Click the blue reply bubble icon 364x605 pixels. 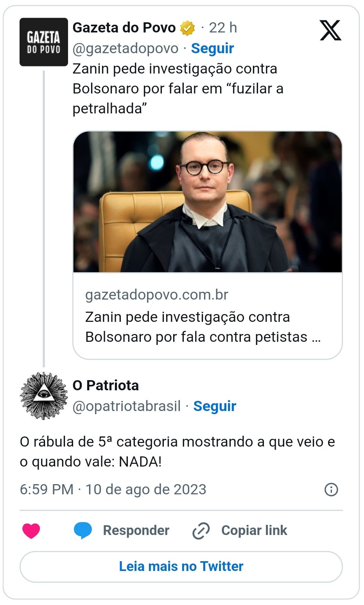(x=83, y=531)
